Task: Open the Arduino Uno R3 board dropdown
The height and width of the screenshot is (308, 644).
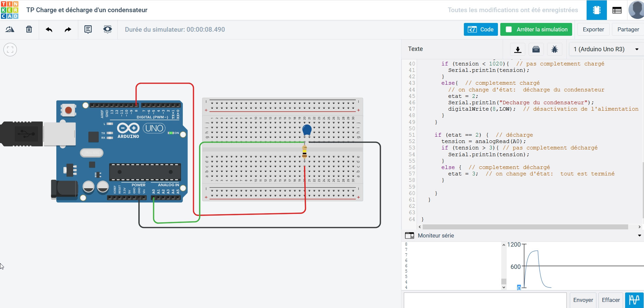Action: click(605, 49)
